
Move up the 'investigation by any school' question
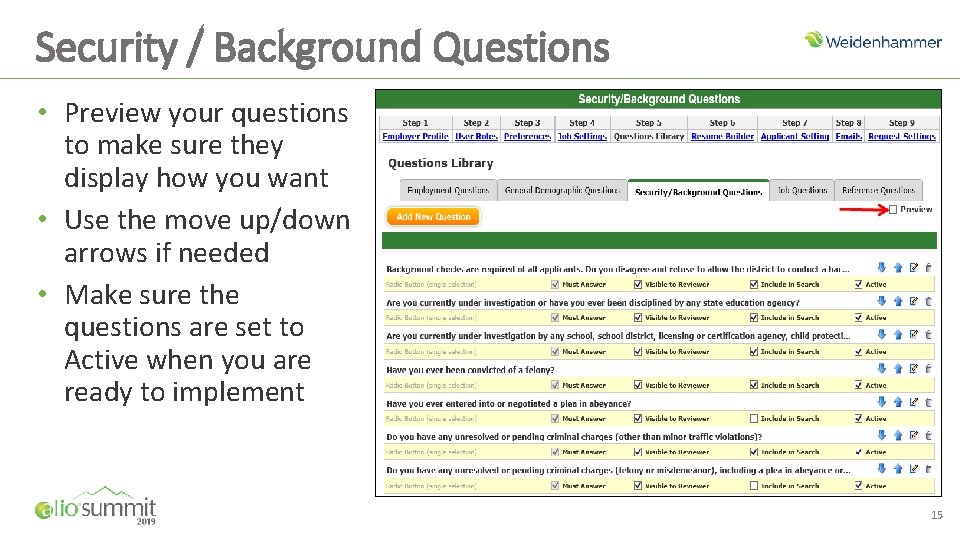coord(898,334)
